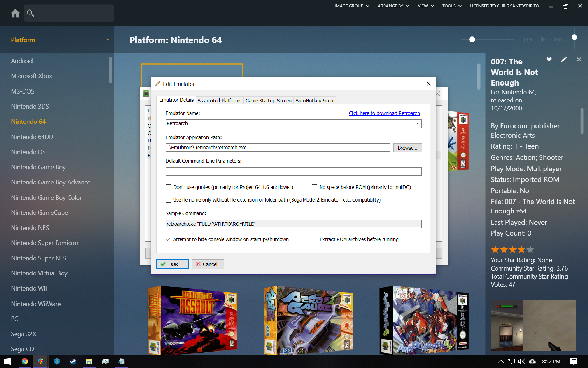The width and height of the screenshot is (588, 368).
Task: Cancel the Edit Emulator dialog
Action: tap(208, 264)
